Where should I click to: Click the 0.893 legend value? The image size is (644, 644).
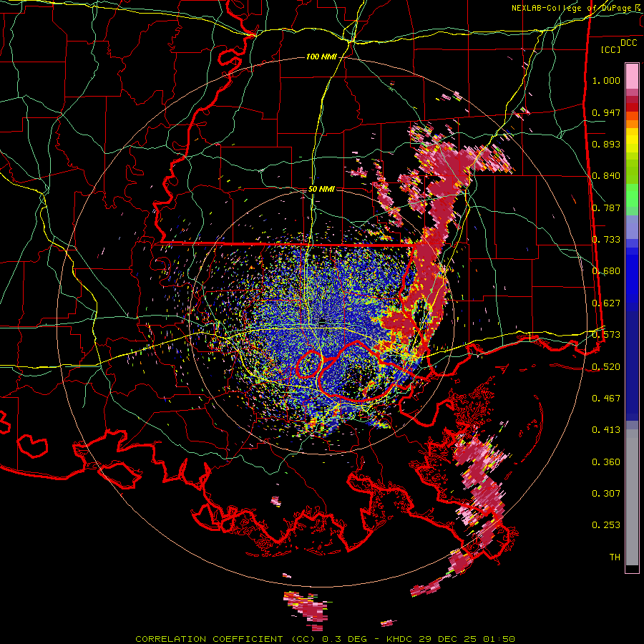pyautogui.click(x=606, y=144)
